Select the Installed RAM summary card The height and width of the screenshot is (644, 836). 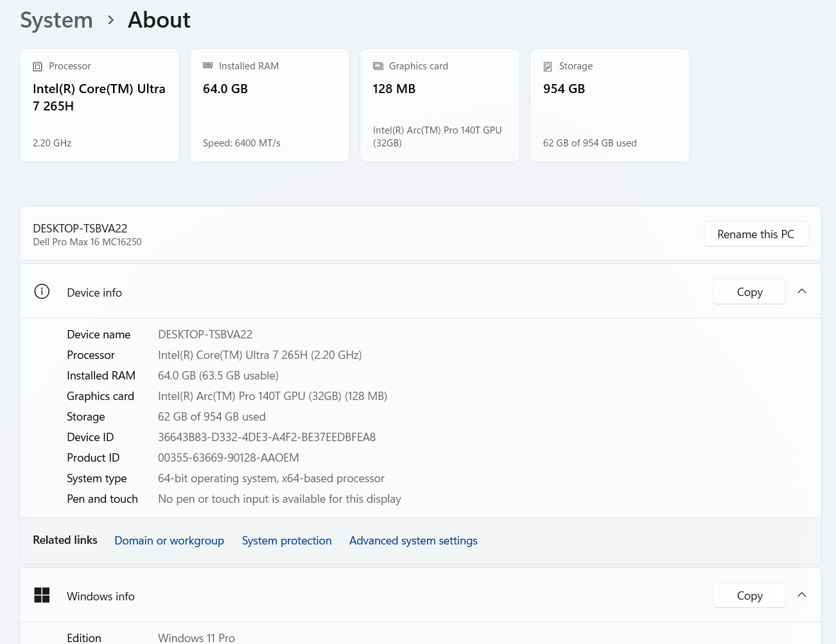[x=270, y=105]
